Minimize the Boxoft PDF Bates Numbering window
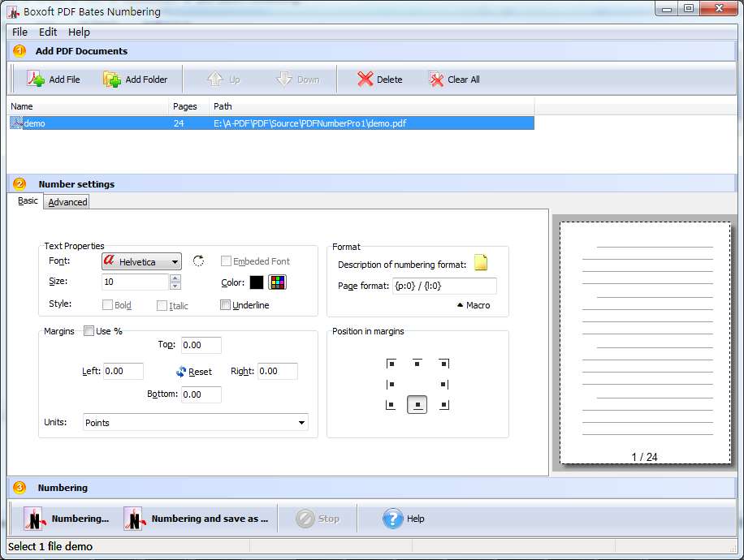744x560 pixels. [x=667, y=9]
